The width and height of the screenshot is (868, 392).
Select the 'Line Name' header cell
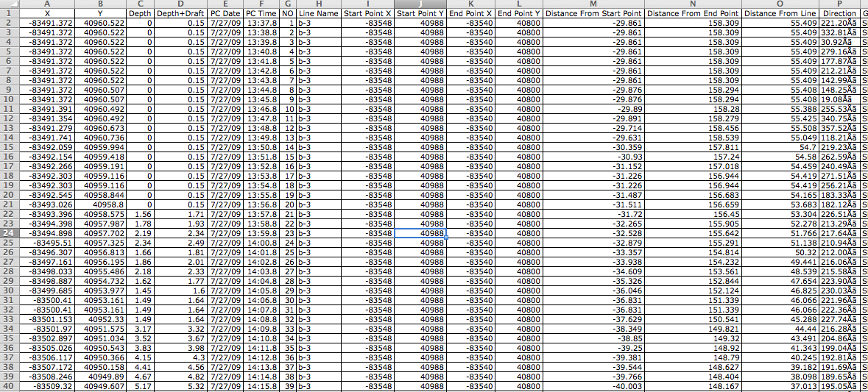pyautogui.click(x=319, y=13)
